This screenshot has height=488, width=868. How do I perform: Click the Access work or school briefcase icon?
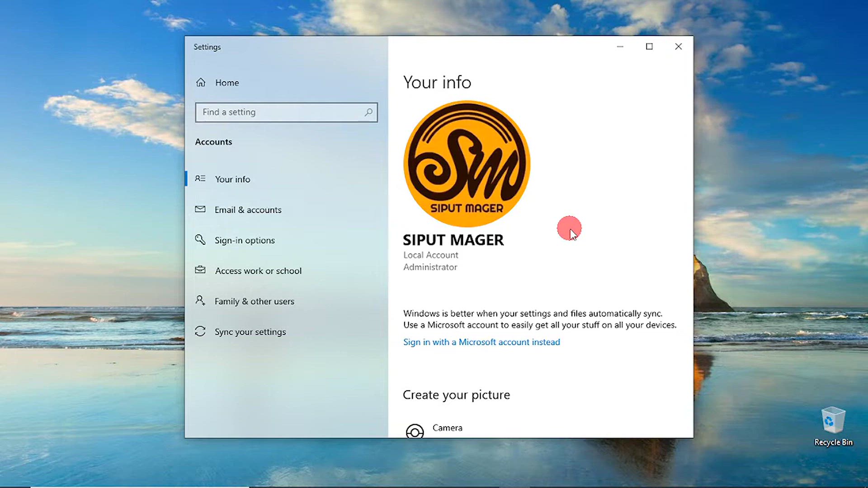(x=200, y=270)
